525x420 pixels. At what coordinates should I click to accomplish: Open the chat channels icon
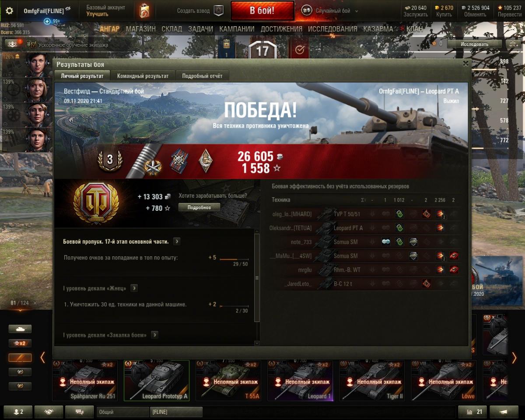coord(80,412)
